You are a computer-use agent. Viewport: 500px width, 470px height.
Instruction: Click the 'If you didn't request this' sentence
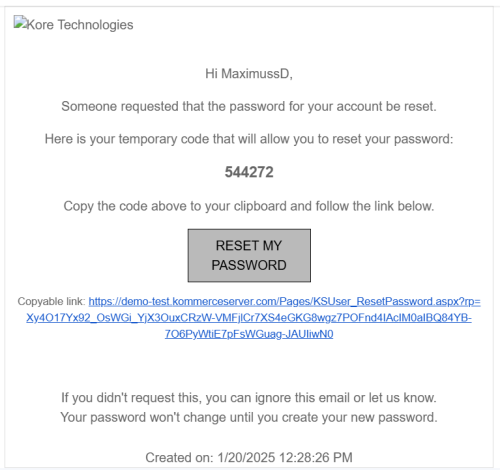click(x=249, y=398)
